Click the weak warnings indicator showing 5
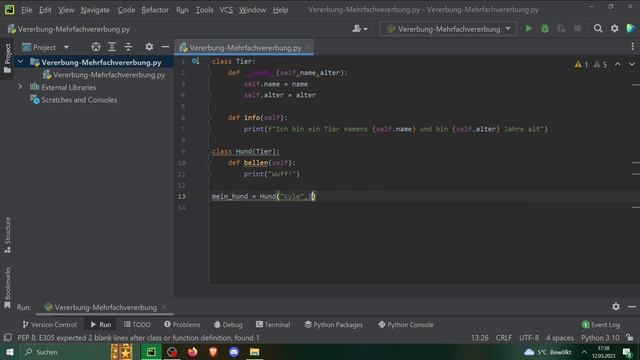Screen dimensions: 640x360 [x=600, y=64]
